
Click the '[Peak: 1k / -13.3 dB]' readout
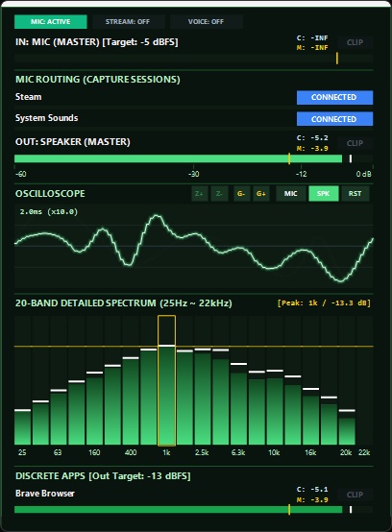pos(324,303)
